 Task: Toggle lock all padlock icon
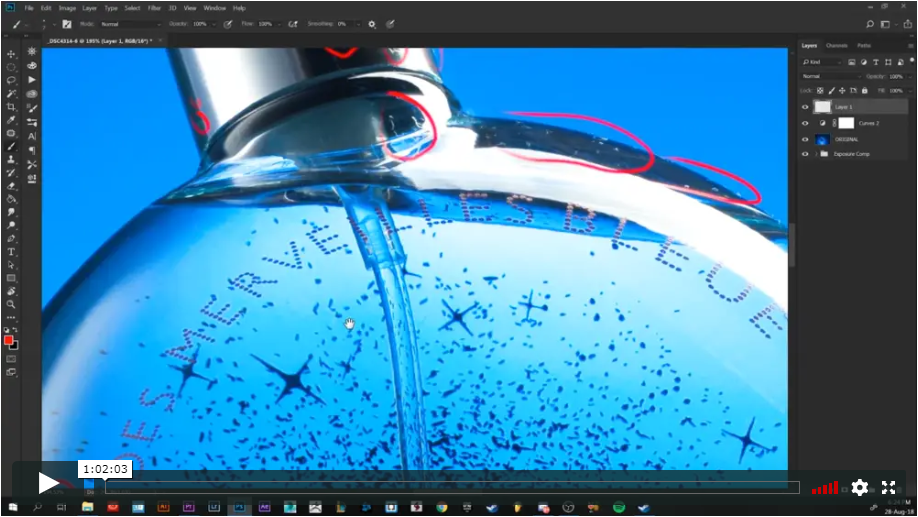pos(865,91)
